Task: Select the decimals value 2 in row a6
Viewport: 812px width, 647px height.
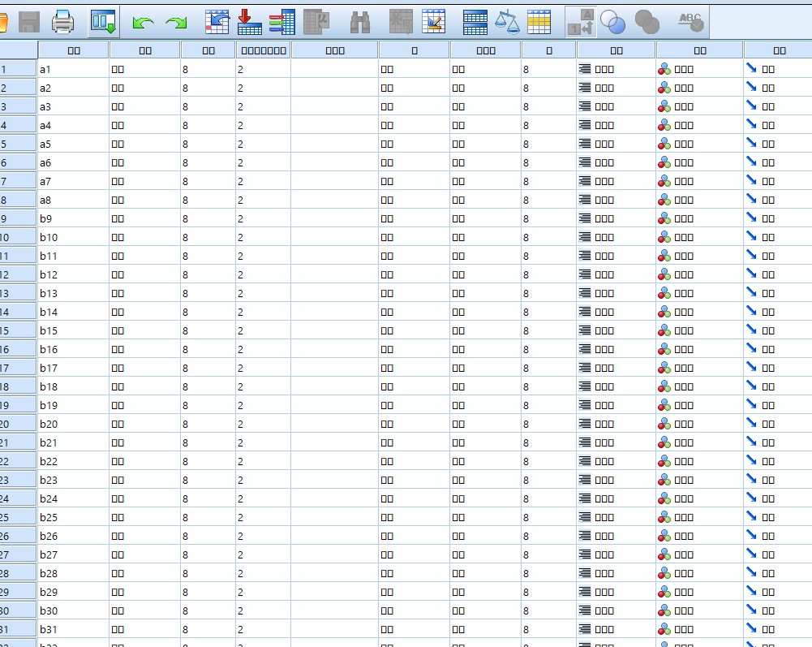Action: [x=263, y=163]
